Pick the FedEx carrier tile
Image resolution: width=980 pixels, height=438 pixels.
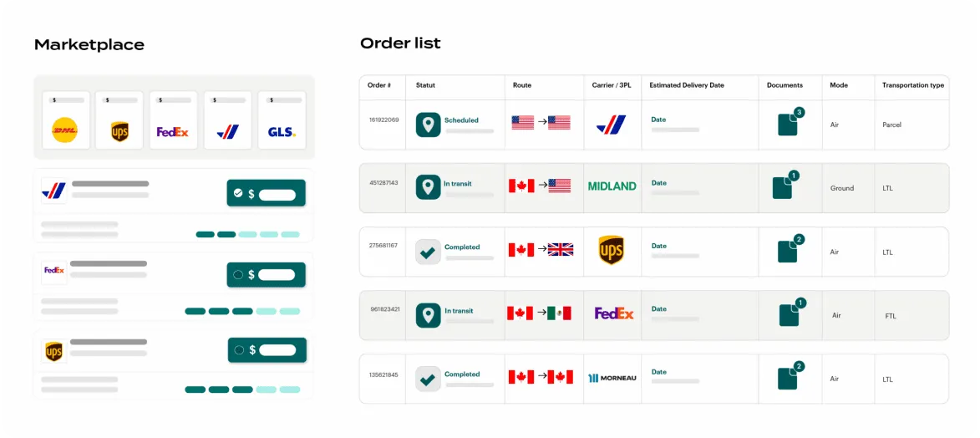pyautogui.click(x=173, y=120)
